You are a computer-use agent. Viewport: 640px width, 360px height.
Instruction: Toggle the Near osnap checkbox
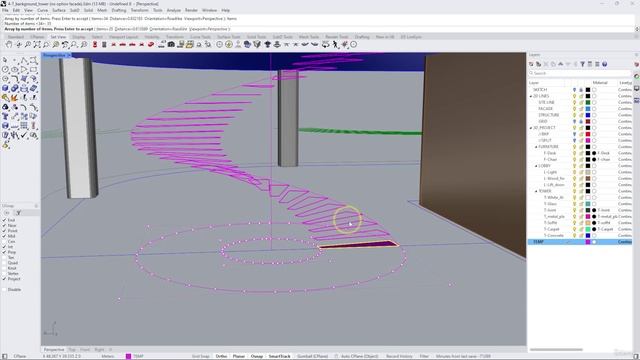[4, 225]
